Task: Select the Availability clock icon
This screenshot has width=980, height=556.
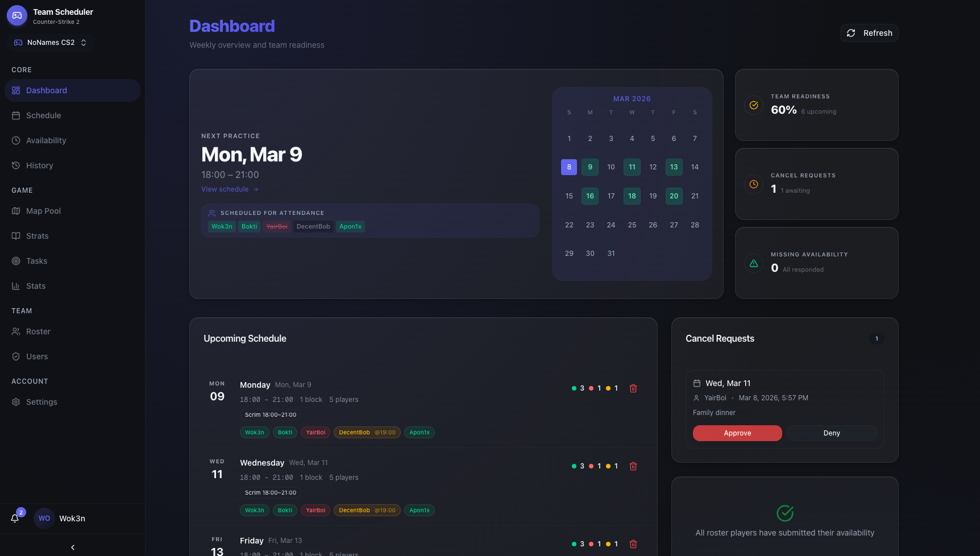Action: (16, 140)
